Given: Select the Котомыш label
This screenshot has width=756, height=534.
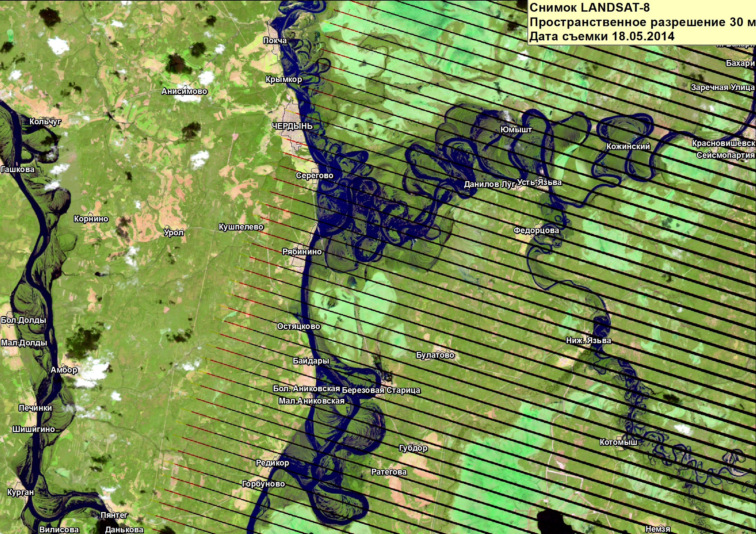Looking at the screenshot, I should (x=618, y=443).
